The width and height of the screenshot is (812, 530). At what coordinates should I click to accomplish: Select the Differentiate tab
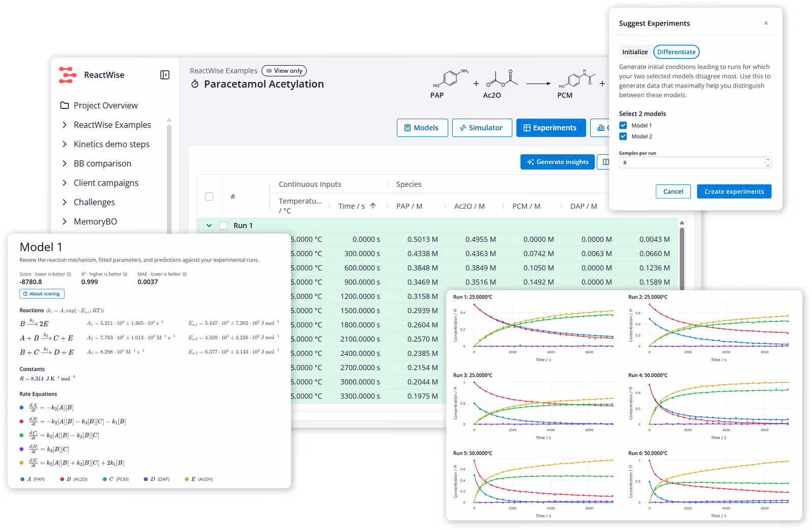(x=676, y=52)
